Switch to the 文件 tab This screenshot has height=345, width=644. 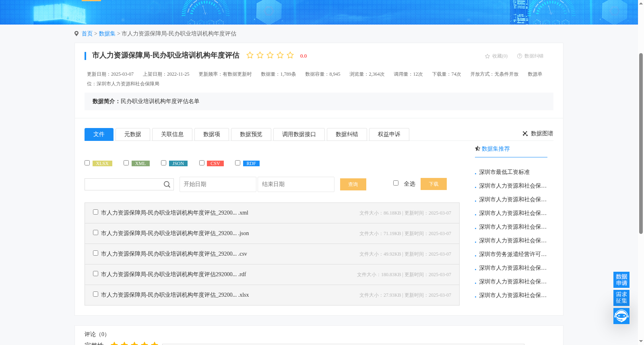[x=99, y=134]
